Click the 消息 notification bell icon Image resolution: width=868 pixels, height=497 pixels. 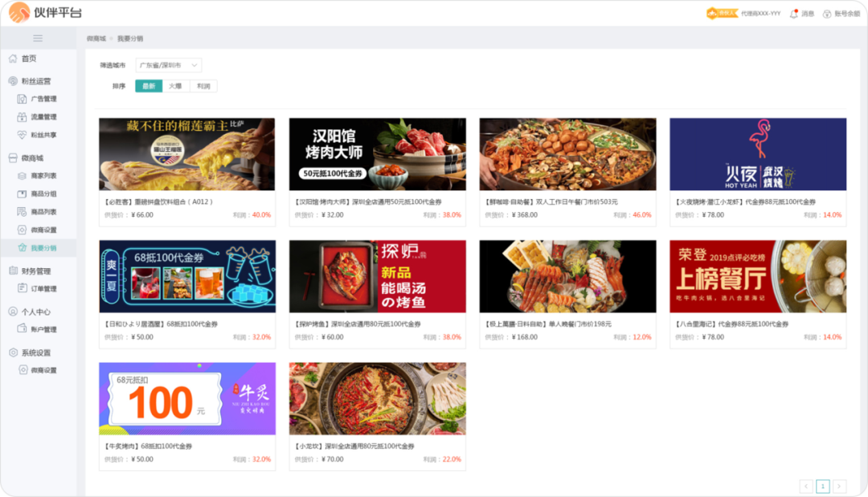(x=794, y=14)
